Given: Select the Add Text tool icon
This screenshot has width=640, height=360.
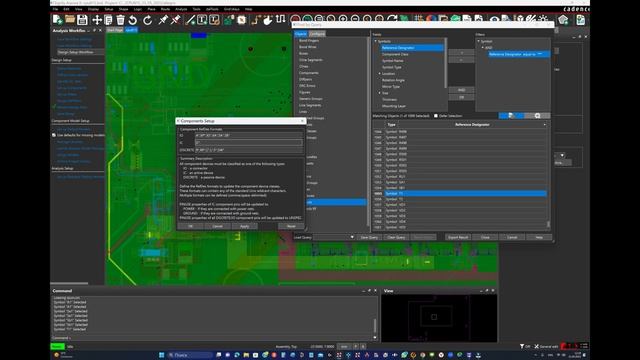Looking at the screenshot, I should [202, 20].
